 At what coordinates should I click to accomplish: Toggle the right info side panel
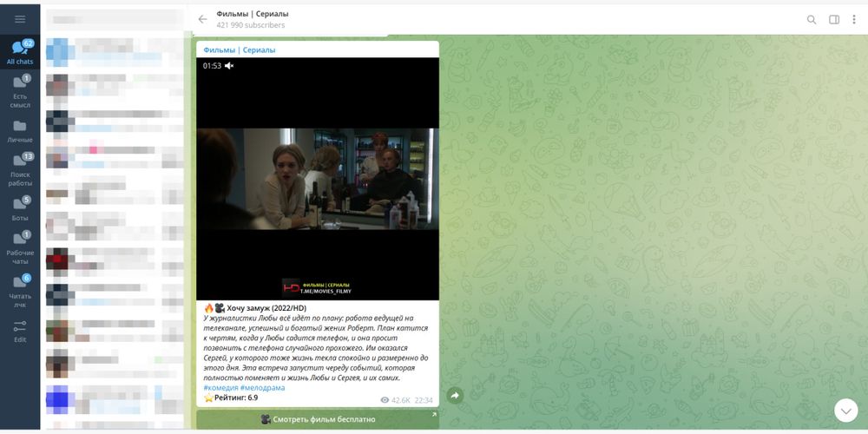(833, 19)
